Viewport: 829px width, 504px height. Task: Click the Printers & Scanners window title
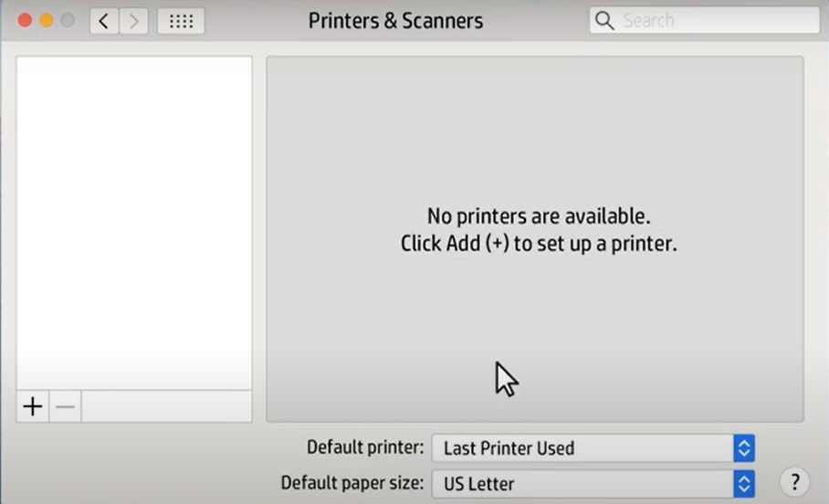point(395,21)
